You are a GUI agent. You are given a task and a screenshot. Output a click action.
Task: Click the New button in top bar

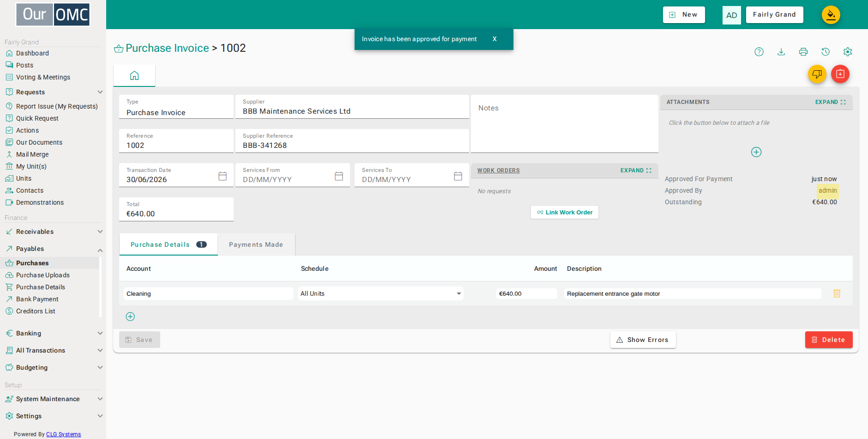[x=684, y=15]
